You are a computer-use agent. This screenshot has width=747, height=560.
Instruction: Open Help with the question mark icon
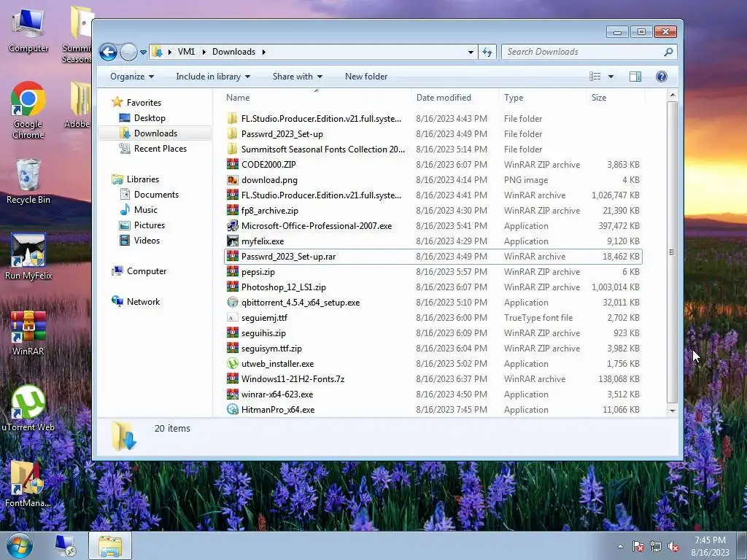click(661, 77)
